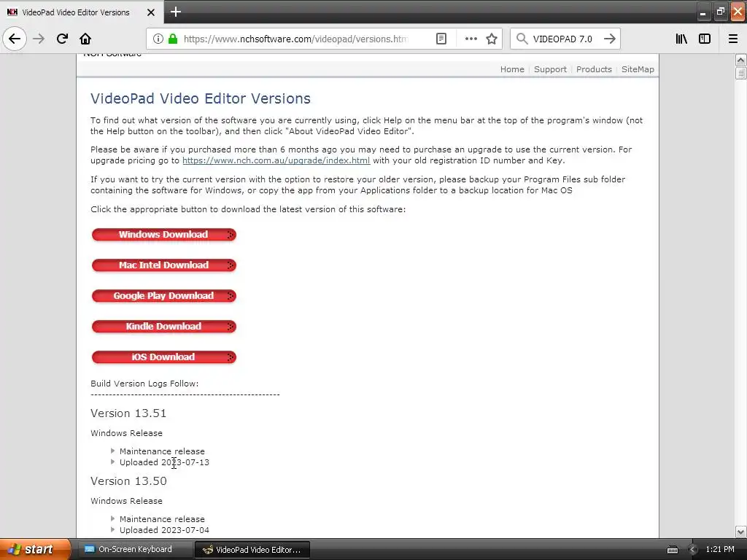Viewport: 747px width, 560px height.
Task: Select VideoPad Video Editor taskbar button
Action: 252,550
